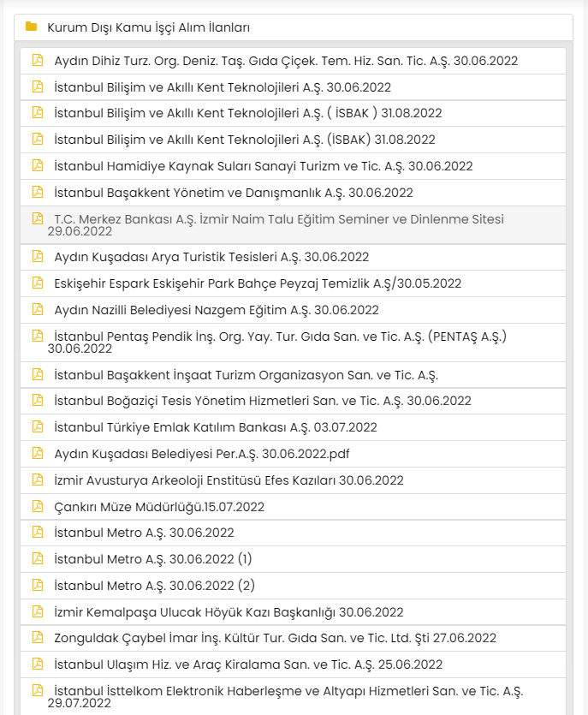Open İzmir Avusturya Arkeoloji Enstitüsü Efes Kazıları 30.06.2022
Screen dimensions: 588x715
tap(229, 480)
